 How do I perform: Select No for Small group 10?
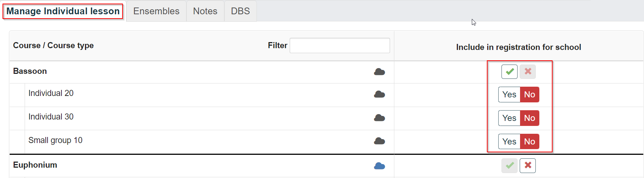click(530, 142)
